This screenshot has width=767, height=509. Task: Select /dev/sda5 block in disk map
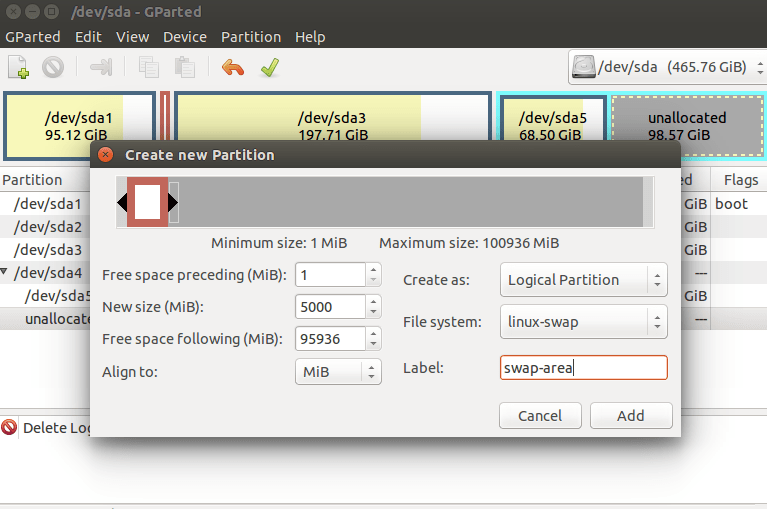coord(553,118)
